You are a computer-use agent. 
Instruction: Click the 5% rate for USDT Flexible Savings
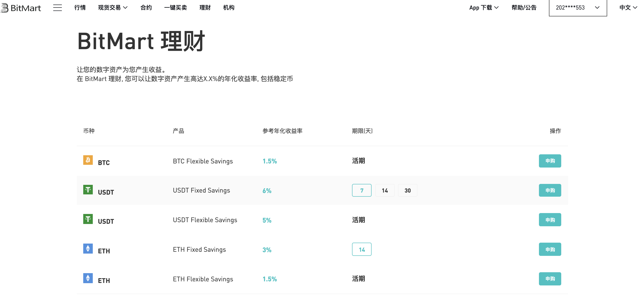(x=267, y=220)
